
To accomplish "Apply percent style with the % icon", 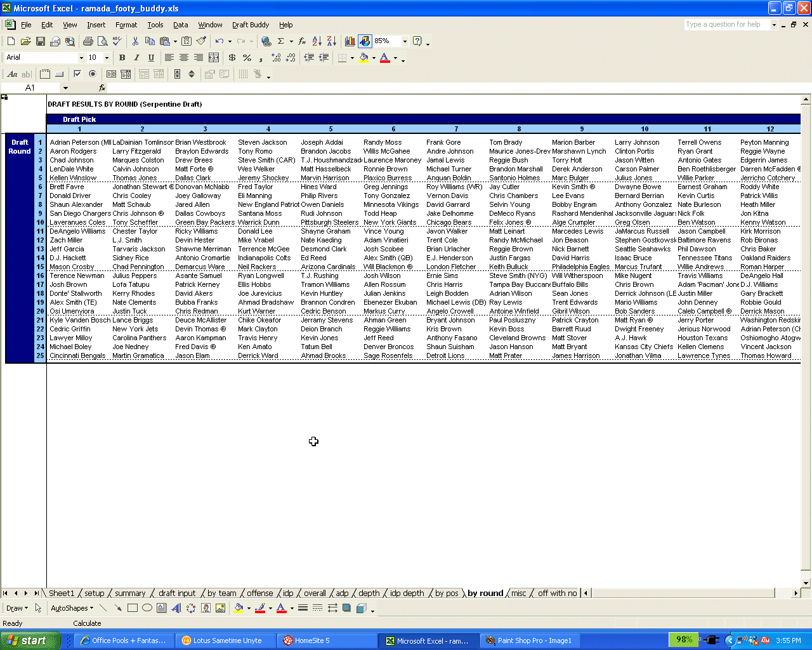I will 247,58.
